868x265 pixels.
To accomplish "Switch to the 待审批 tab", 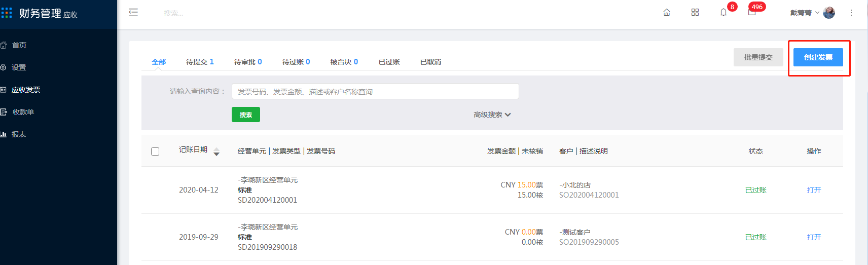I will coord(248,62).
